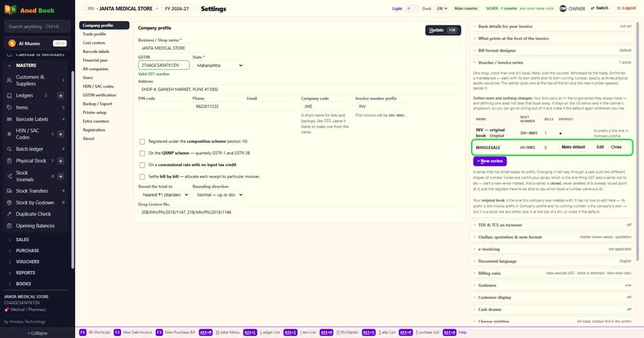Click the Barcode Labels icon
Image resolution: width=644 pixels, height=338 pixels.
(x=9, y=119)
